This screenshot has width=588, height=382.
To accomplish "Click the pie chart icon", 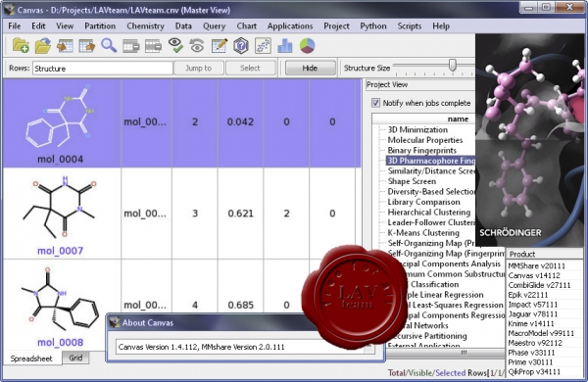I will tap(307, 46).
